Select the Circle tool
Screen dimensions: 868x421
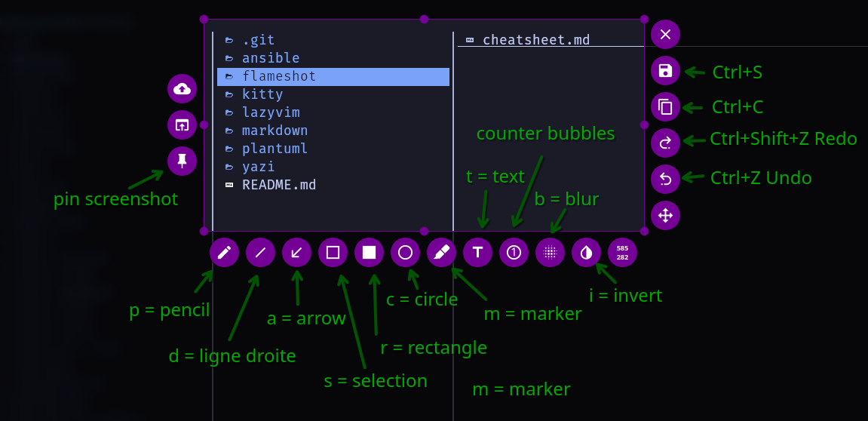pos(405,253)
